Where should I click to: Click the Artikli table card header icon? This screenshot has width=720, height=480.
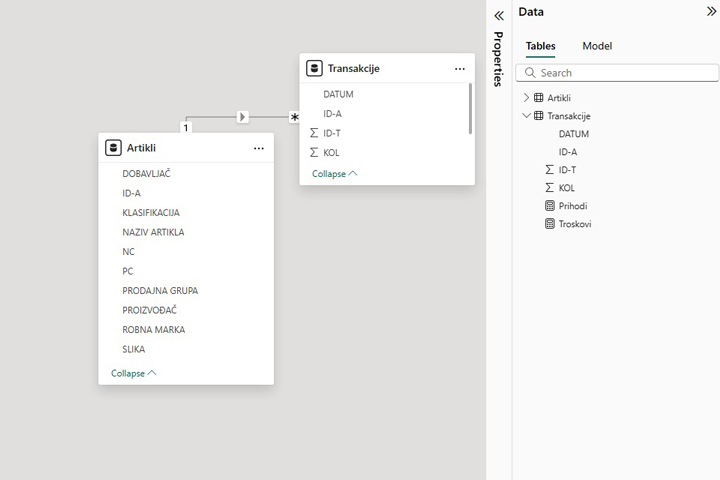(x=114, y=148)
